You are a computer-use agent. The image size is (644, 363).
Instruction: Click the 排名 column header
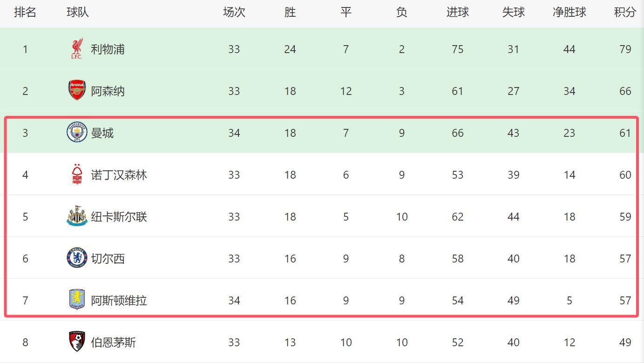25,12
